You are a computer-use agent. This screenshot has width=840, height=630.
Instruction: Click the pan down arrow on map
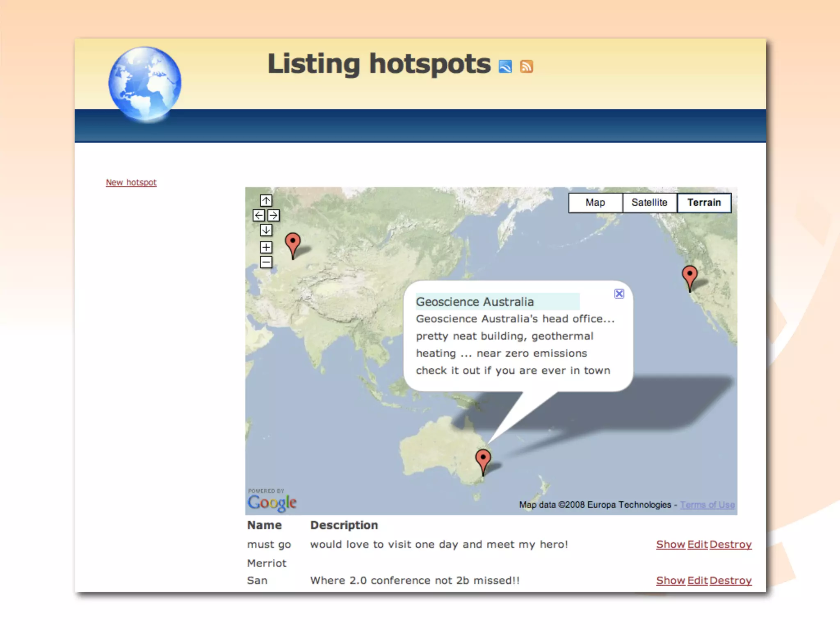point(266,230)
